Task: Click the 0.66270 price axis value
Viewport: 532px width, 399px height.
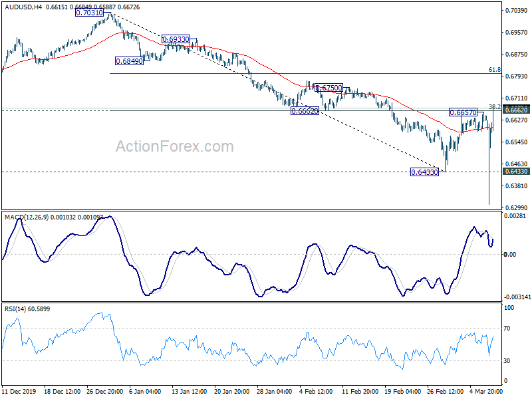Action: click(517, 120)
